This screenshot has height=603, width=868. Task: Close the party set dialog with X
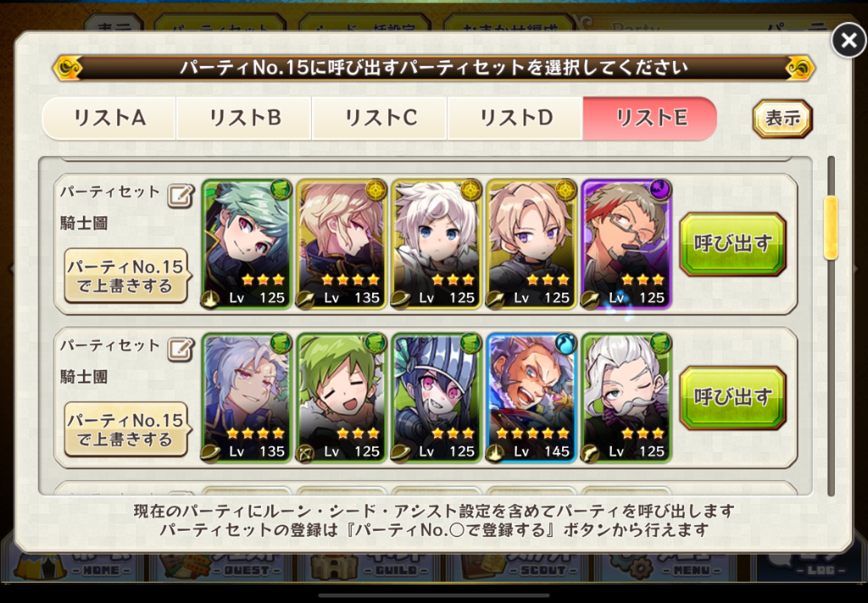coord(849,41)
